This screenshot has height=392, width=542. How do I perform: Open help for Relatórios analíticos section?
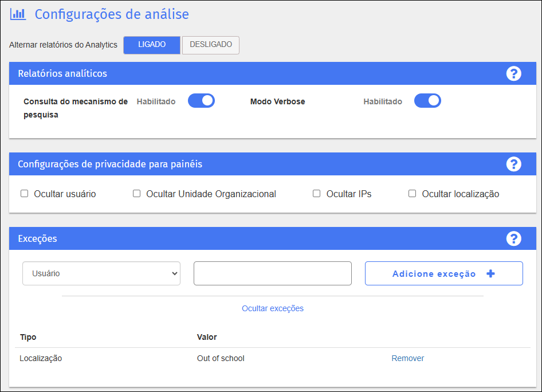[514, 73]
